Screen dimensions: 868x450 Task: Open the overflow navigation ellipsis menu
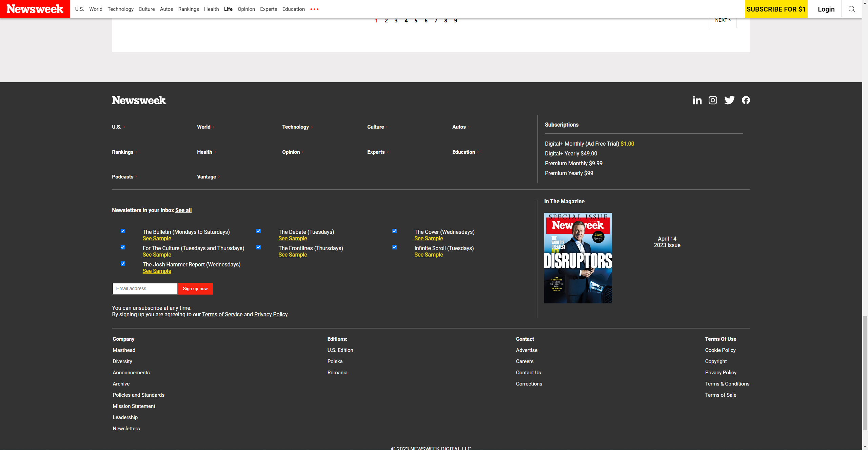[x=314, y=9]
